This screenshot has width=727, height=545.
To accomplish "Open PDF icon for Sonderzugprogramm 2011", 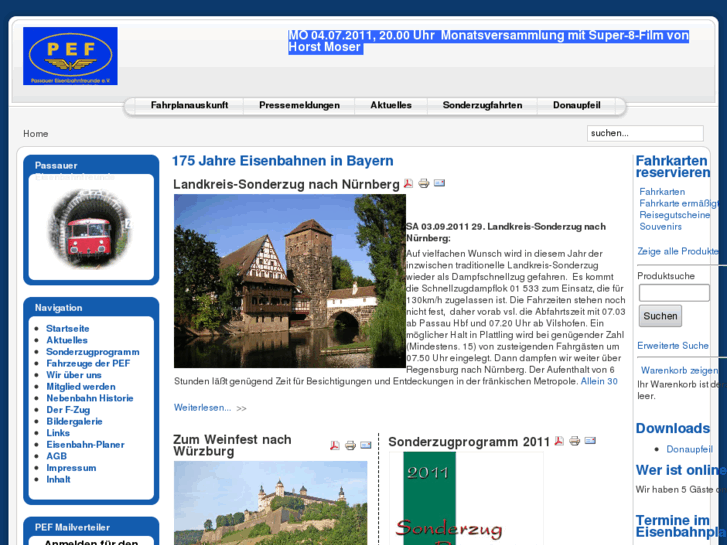I will click(x=559, y=441).
